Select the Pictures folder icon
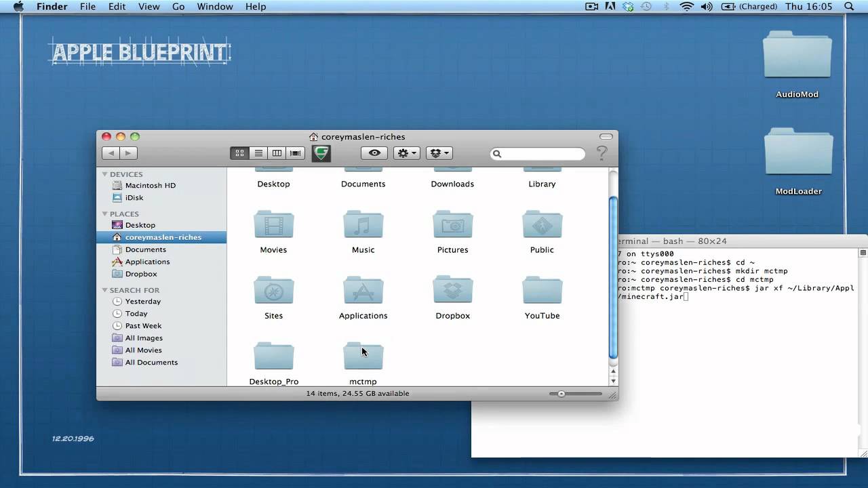Image resolution: width=868 pixels, height=488 pixels. pyautogui.click(x=453, y=224)
